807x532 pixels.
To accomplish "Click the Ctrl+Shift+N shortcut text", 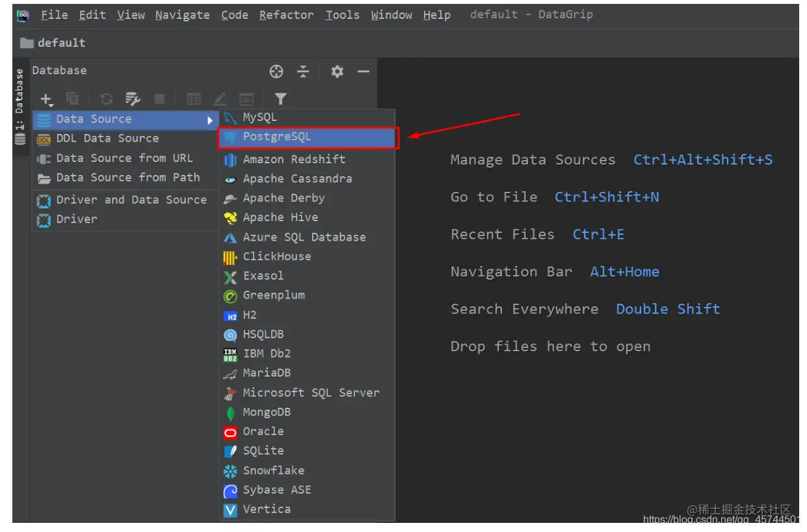I will tap(607, 197).
